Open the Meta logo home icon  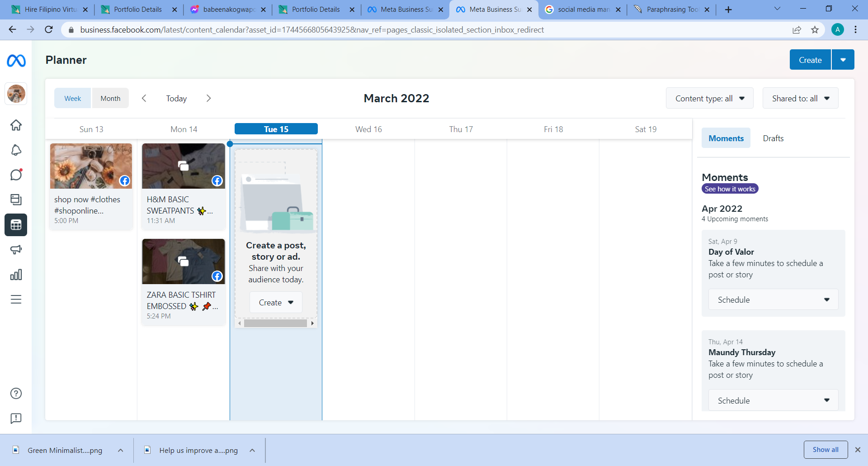(x=16, y=60)
